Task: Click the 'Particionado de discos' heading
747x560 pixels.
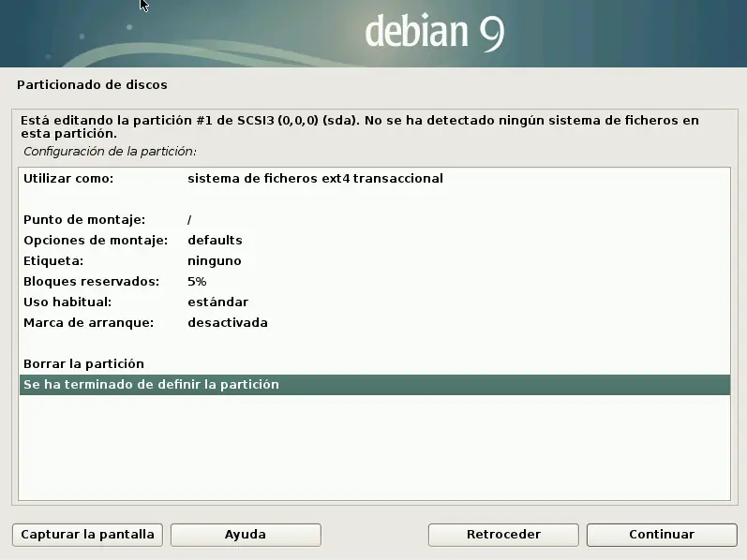Action: (x=92, y=85)
